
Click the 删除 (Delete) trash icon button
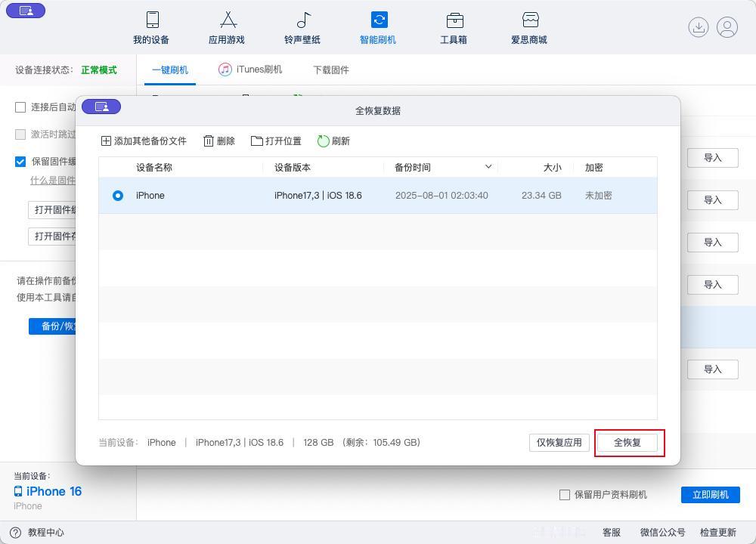[x=219, y=141]
